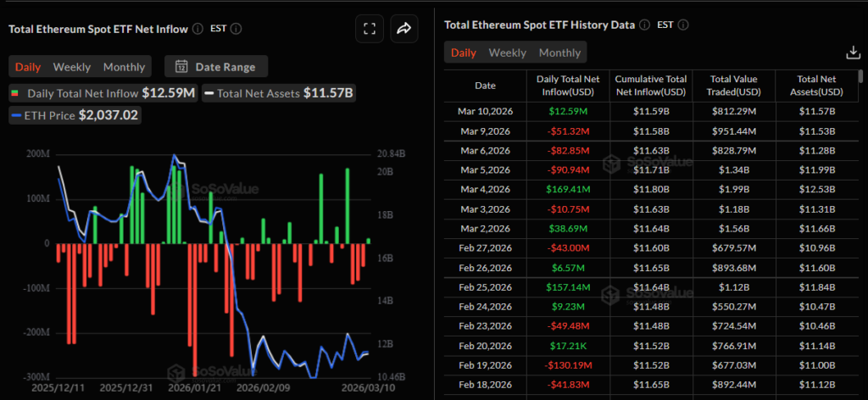The image size is (868, 400).
Task: Click info icon beside History Data title
Action: [x=643, y=25]
